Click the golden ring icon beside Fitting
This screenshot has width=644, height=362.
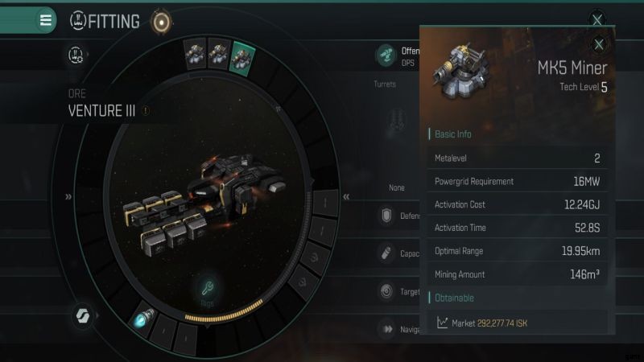tap(161, 22)
